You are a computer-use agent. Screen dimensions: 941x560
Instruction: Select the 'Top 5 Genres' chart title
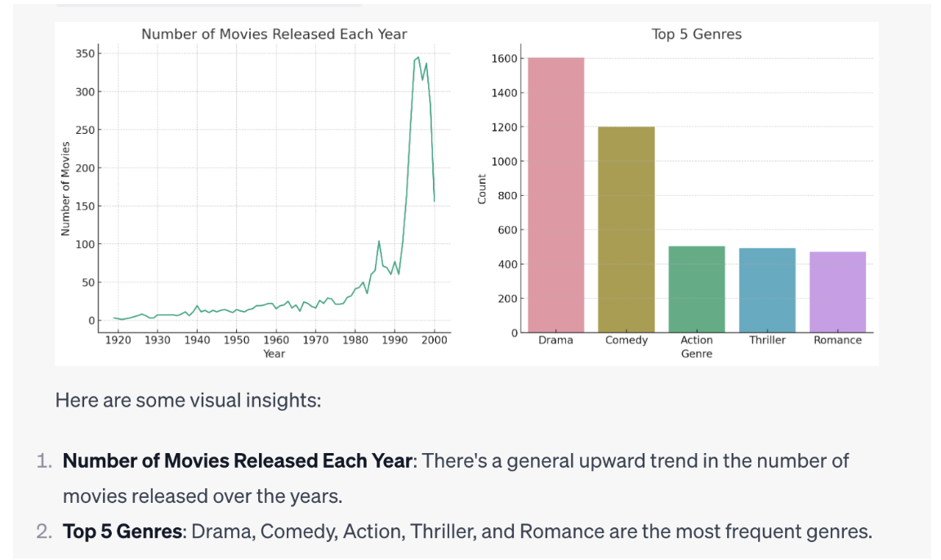(696, 34)
